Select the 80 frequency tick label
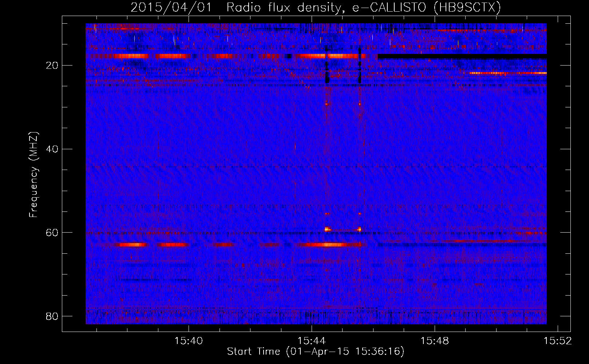 52,316
